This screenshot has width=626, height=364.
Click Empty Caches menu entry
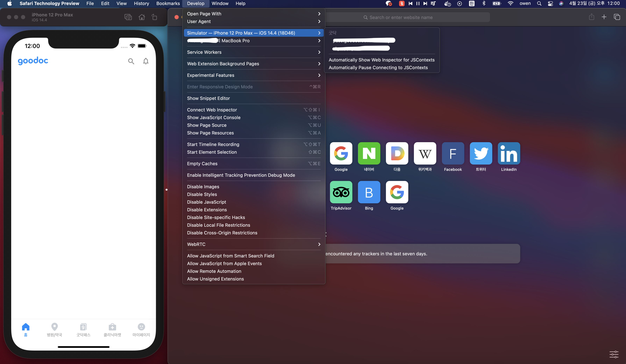point(202,163)
